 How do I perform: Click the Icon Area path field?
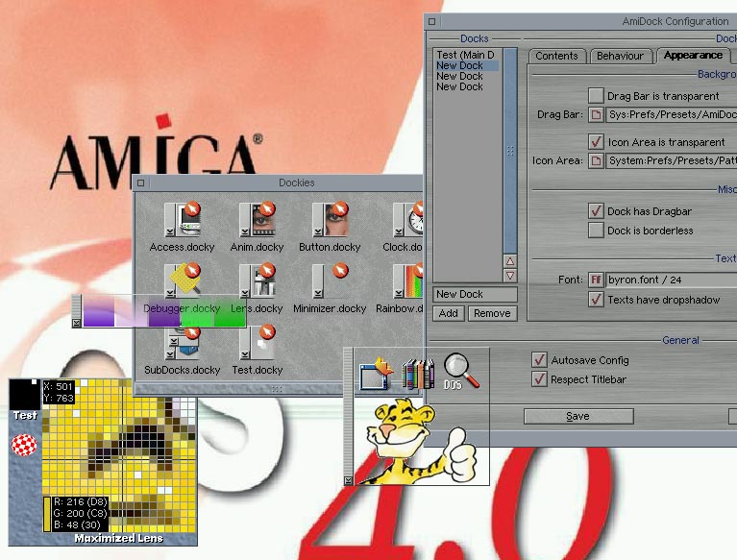click(x=672, y=160)
